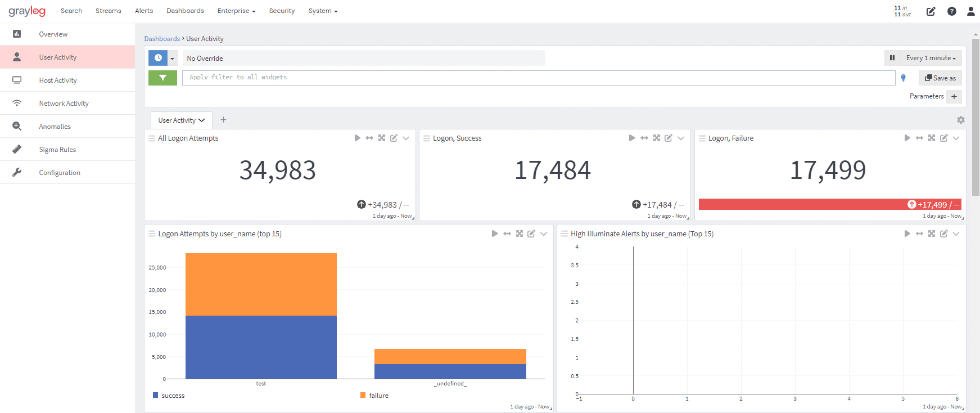
Task: Click the Save as button
Action: [x=940, y=78]
